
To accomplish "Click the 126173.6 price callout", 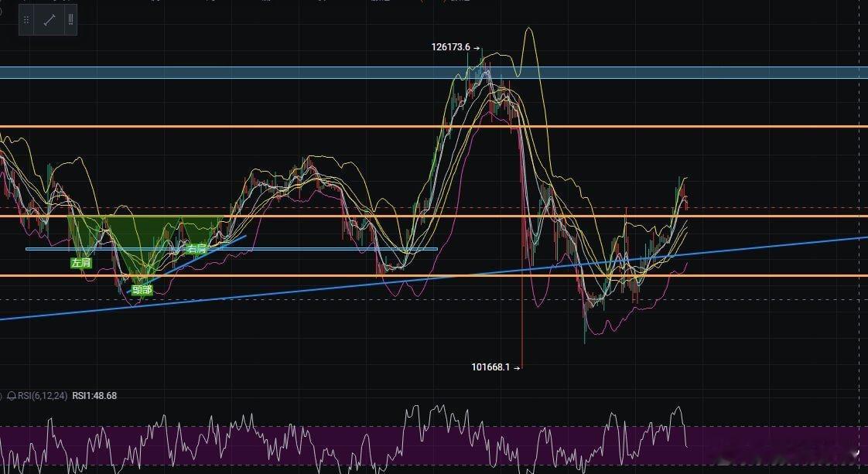I will tap(450, 47).
